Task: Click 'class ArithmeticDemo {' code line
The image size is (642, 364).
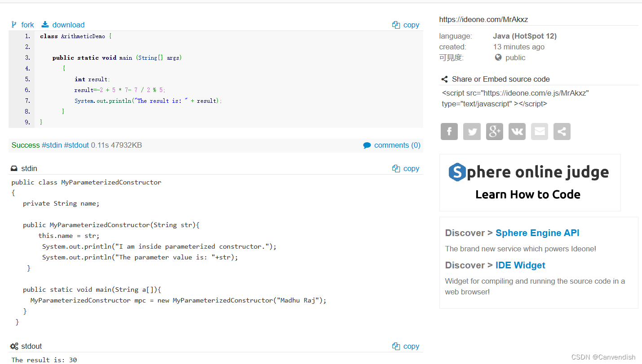Action: (75, 36)
